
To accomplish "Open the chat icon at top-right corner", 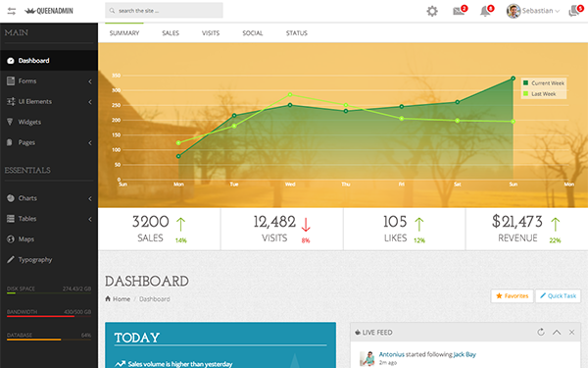I will tap(575, 11).
